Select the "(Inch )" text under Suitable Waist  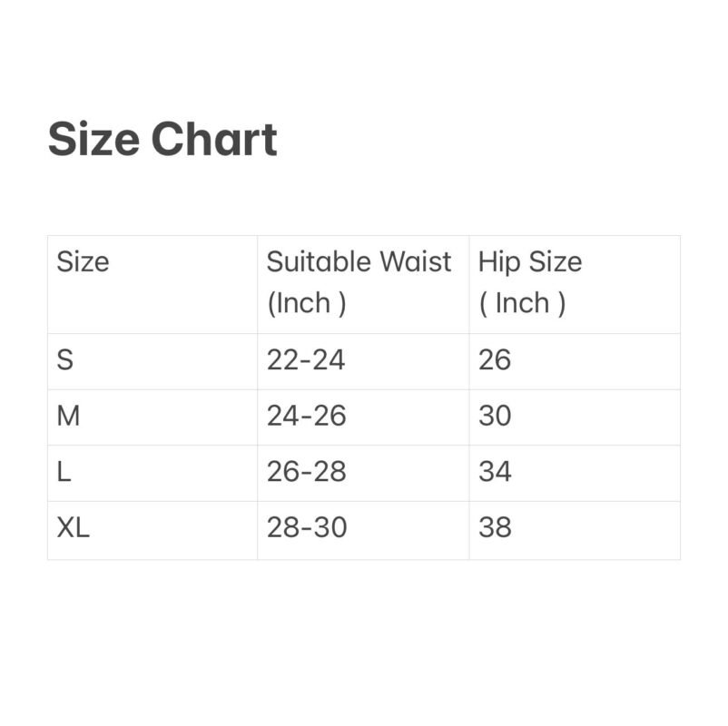point(306,303)
